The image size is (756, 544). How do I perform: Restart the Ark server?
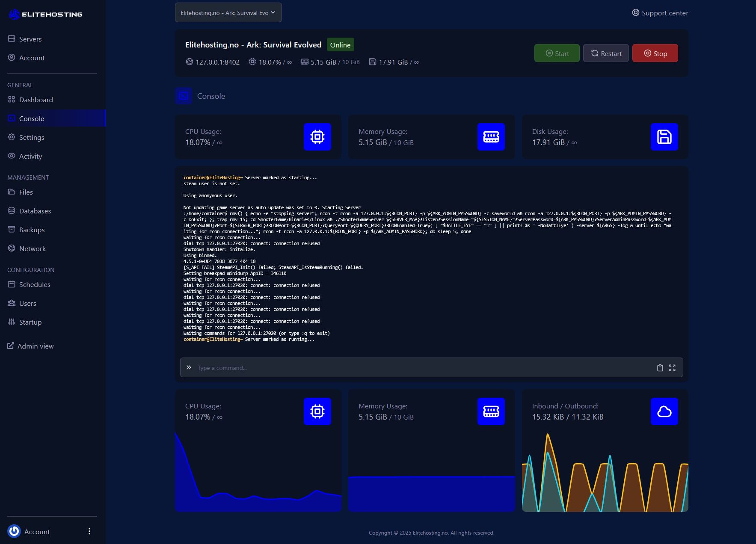[x=606, y=53]
